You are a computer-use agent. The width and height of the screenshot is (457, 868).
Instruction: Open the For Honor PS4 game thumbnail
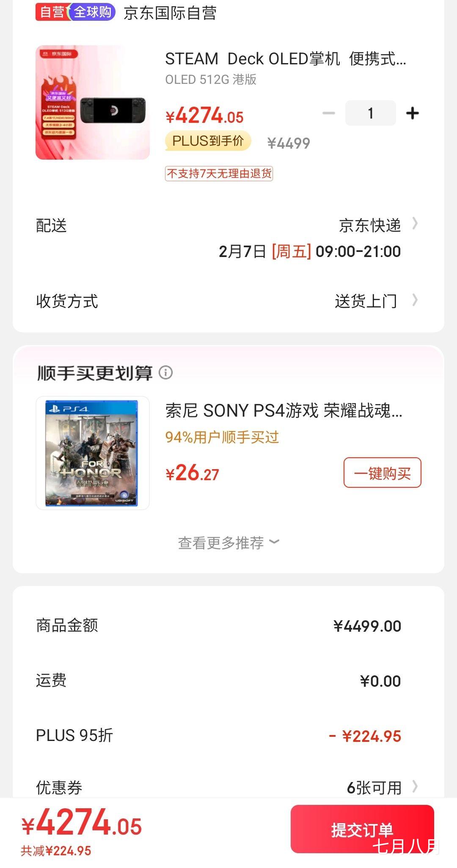point(93,453)
